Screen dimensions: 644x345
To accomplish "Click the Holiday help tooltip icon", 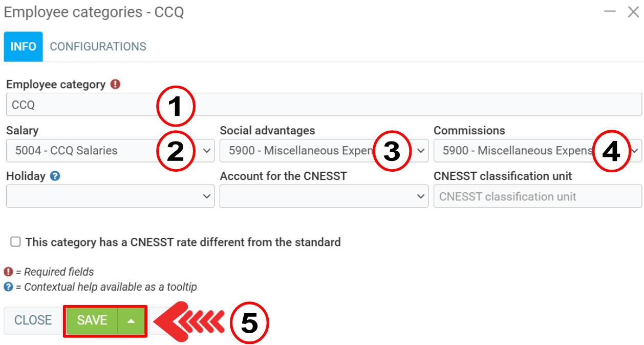I will [x=55, y=176].
